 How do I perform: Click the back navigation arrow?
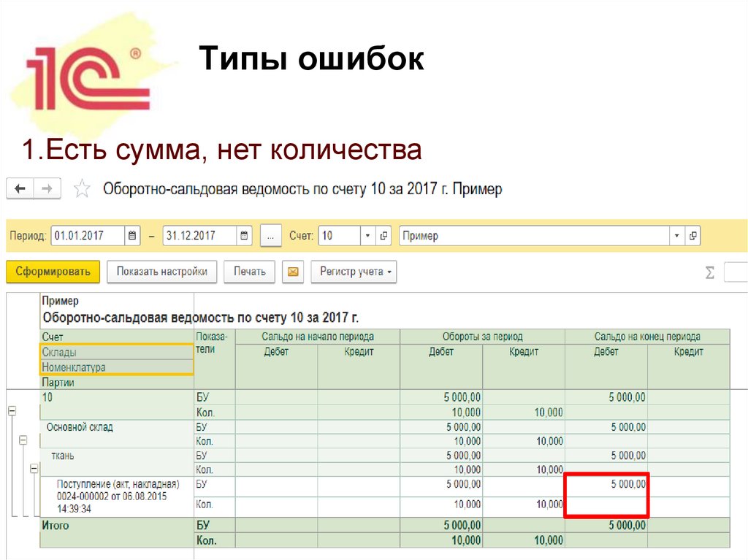[19, 188]
